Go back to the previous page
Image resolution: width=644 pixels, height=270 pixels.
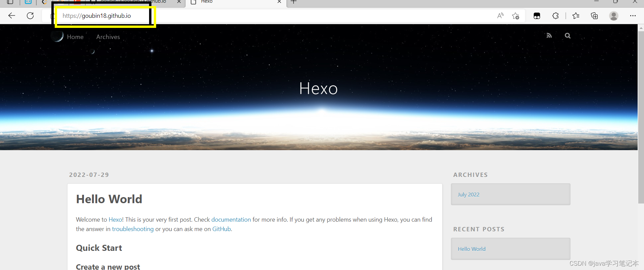coord(12,15)
